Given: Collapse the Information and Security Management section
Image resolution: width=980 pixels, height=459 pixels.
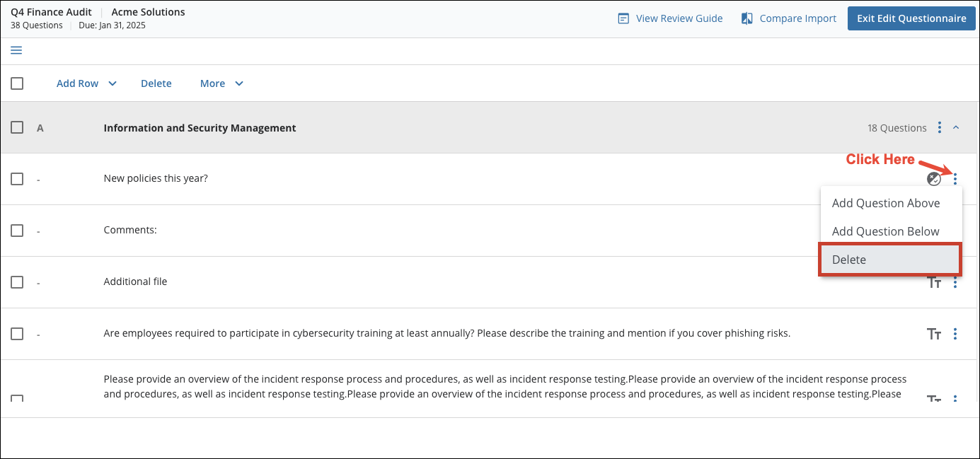Looking at the screenshot, I should pos(957,127).
